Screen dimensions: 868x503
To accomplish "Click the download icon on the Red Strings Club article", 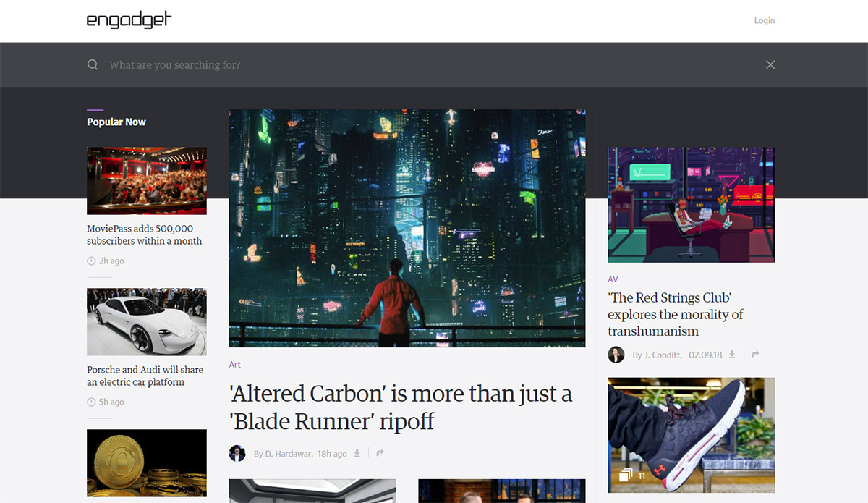I will click(x=732, y=354).
